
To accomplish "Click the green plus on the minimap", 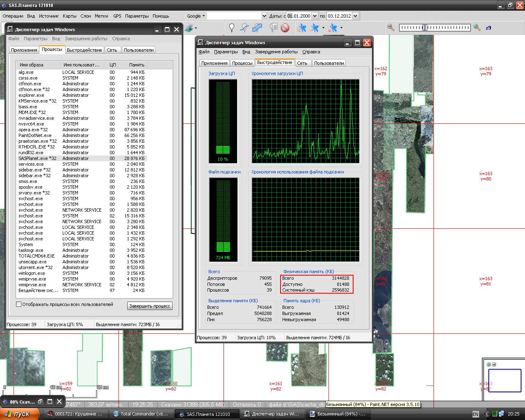I will [x=488, y=364].
